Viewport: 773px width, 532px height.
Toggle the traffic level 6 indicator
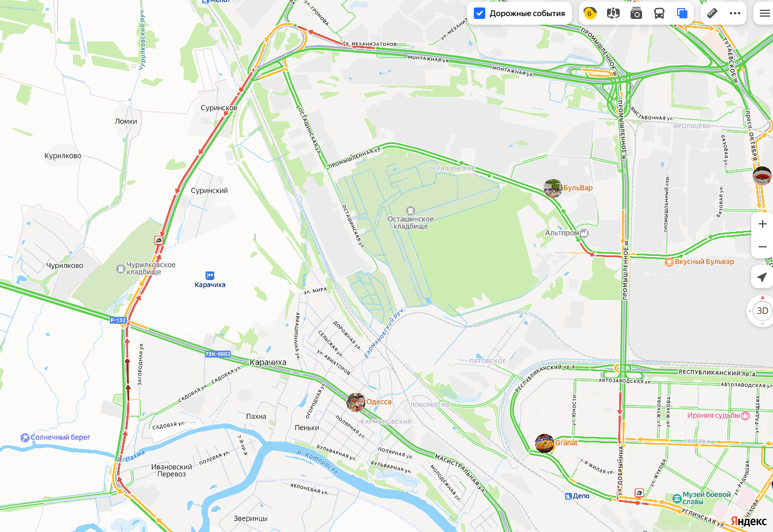click(590, 13)
